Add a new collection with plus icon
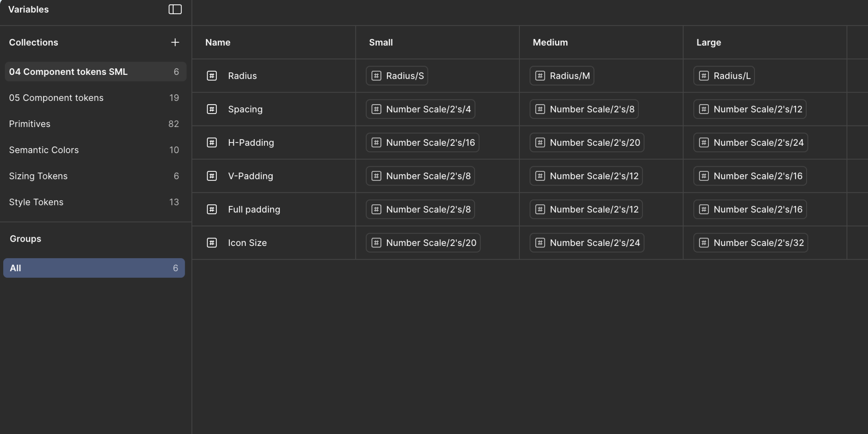 coord(175,42)
